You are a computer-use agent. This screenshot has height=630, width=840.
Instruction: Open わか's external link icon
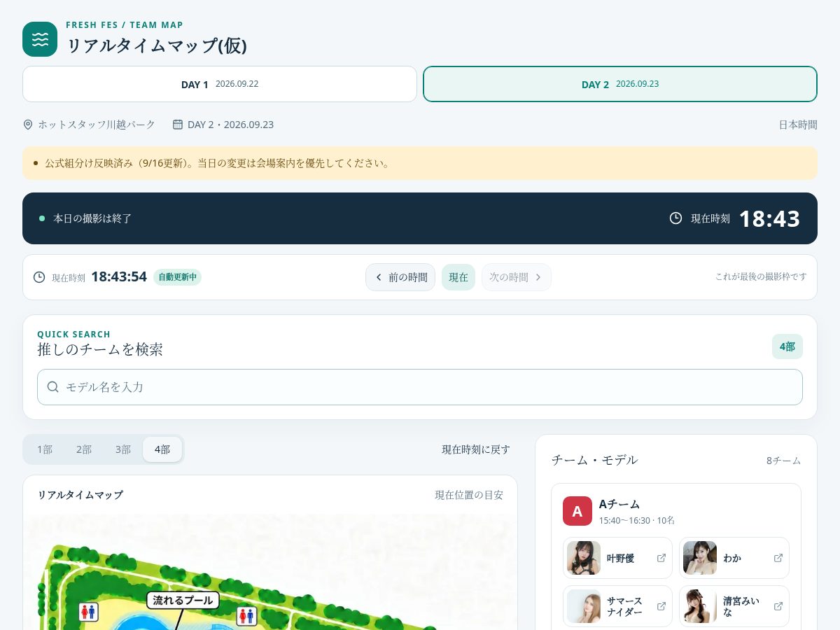tap(778, 558)
